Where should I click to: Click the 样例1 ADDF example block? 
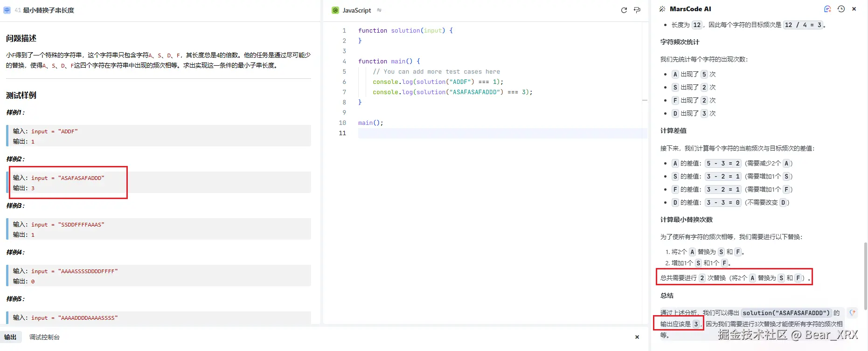[x=159, y=136]
